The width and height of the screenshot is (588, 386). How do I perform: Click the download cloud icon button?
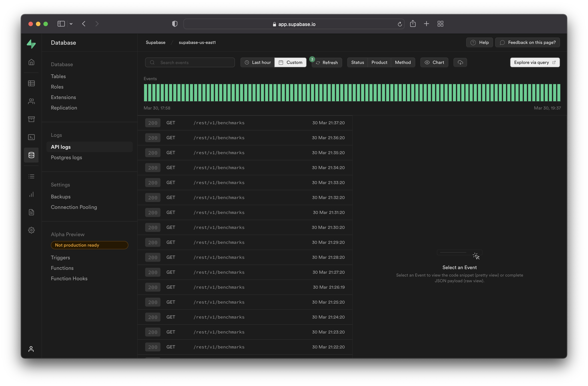(x=460, y=62)
